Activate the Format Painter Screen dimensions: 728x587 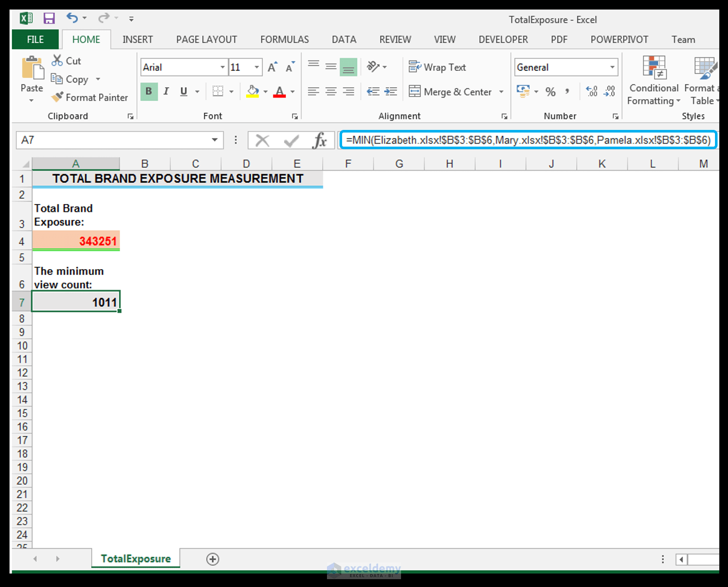click(x=57, y=97)
